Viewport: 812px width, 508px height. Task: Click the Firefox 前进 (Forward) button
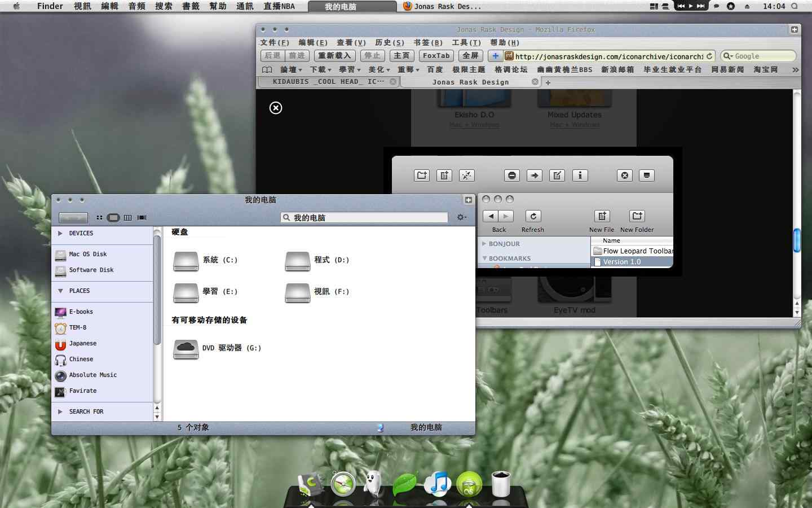click(297, 56)
